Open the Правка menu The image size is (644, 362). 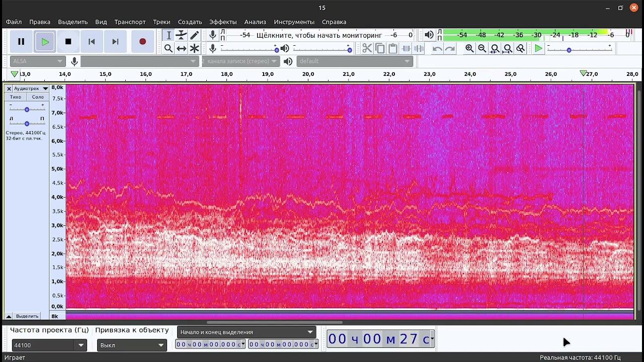point(40,22)
